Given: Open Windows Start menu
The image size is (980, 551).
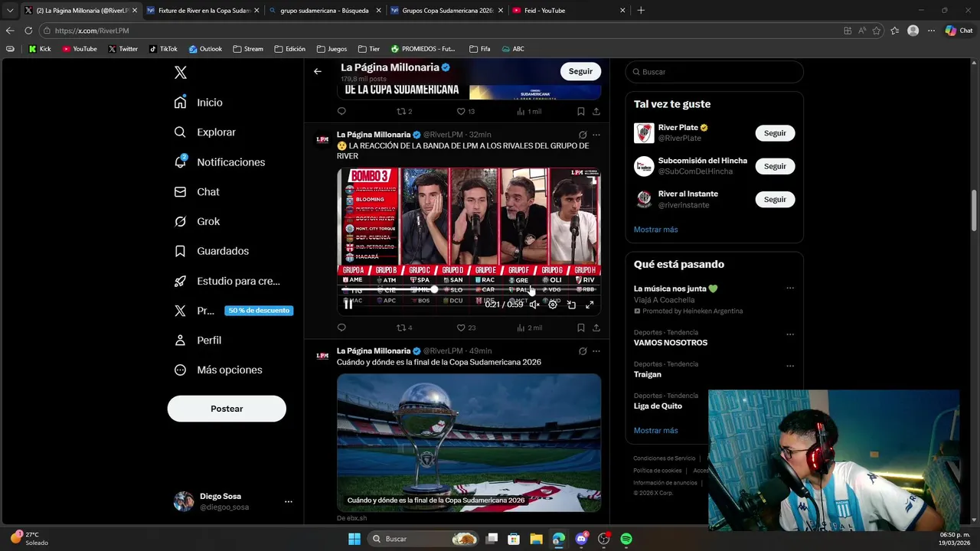Looking at the screenshot, I should click(x=354, y=539).
